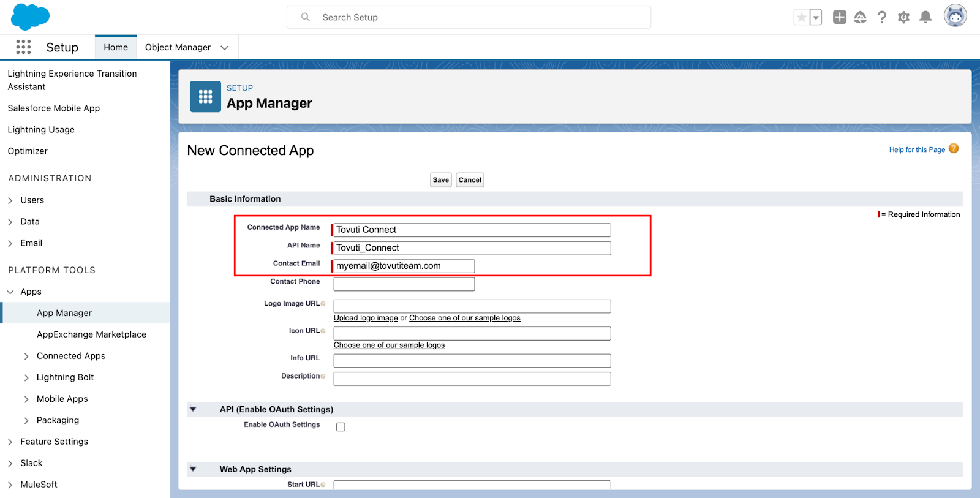Image resolution: width=980 pixels, height=498 pixels.
Task: Click the Help for this Page icon
Action: [x=954, y=149]
